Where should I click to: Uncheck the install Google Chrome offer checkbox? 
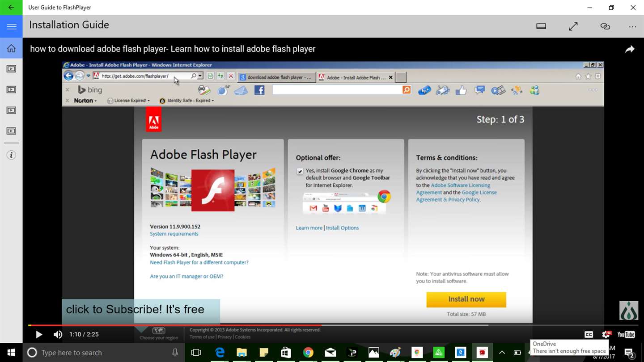point(300,171)
